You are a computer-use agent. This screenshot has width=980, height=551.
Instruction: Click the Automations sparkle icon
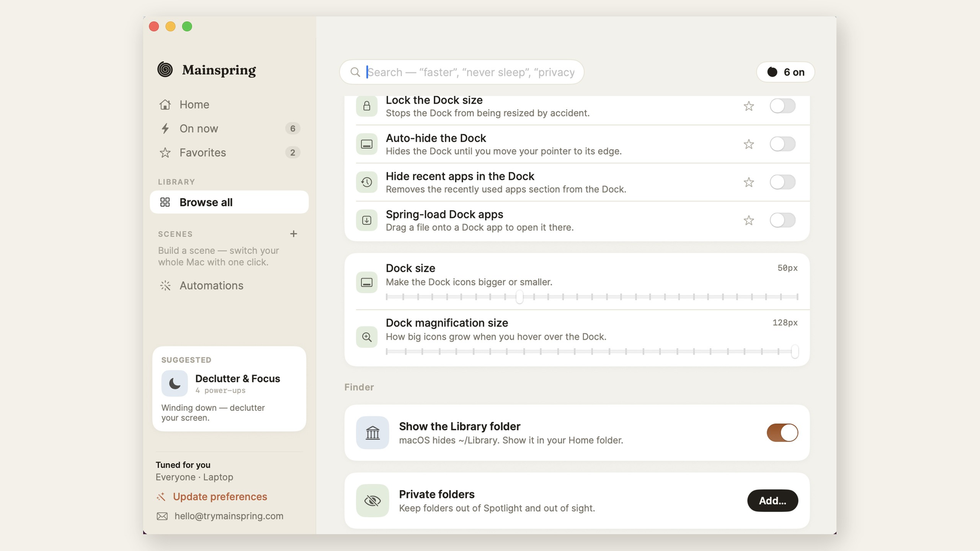coord(165,286)
